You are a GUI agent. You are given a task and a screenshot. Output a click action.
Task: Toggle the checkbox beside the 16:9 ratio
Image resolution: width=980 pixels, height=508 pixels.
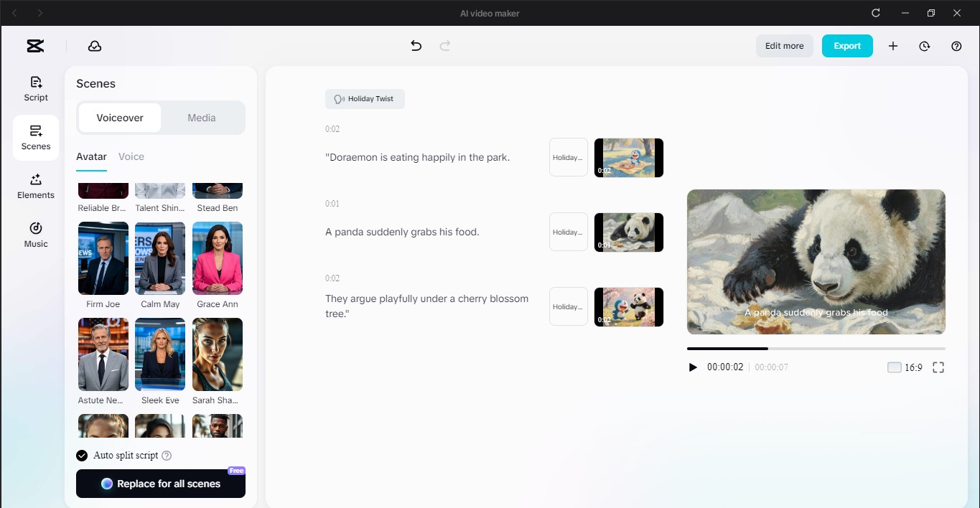pyautogui.click(x=895, y=367)
